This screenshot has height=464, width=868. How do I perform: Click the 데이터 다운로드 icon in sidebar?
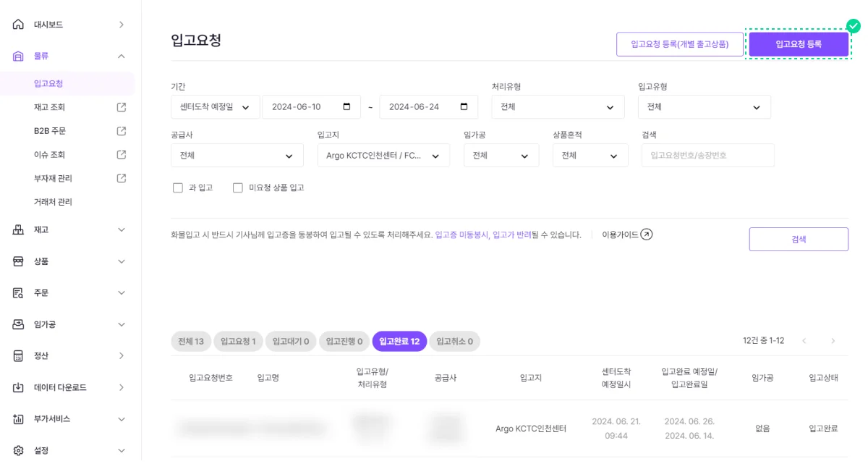[x=19, y=387]
